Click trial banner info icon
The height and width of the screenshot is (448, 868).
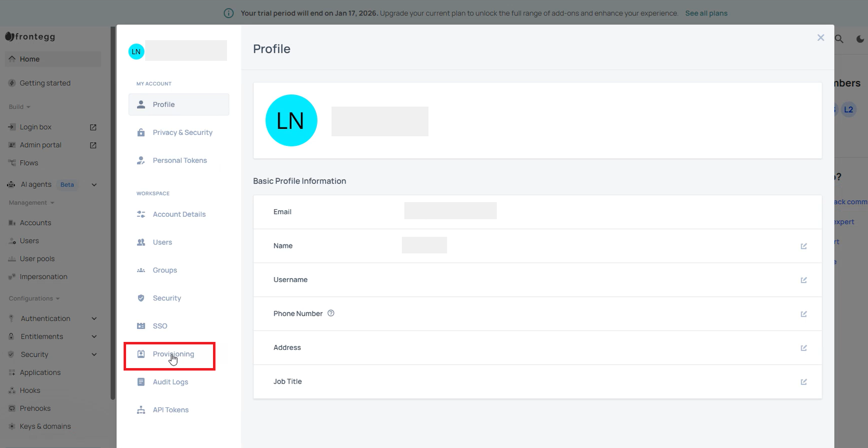[229, 13]
